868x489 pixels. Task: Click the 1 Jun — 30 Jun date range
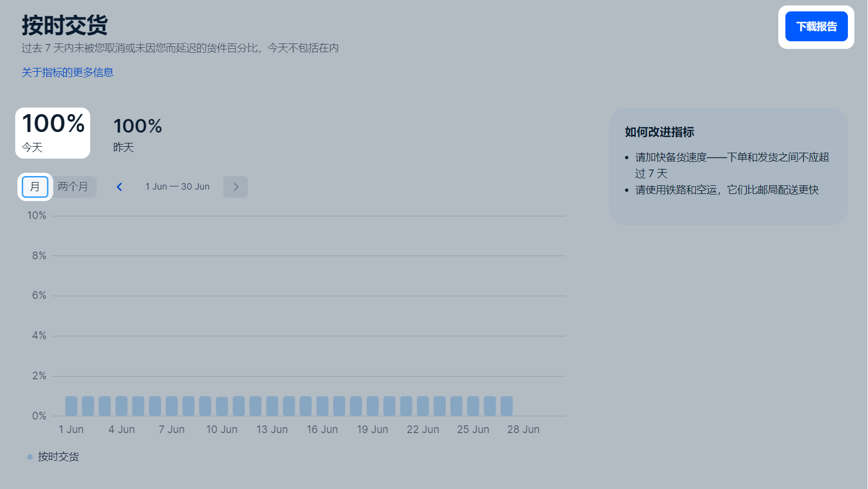pyautogui.click(x=177, y=187)
